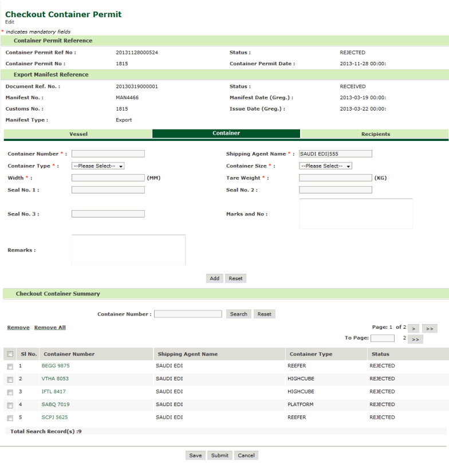Jump to last page beside the page count
This screenshot has height=476, width=449.
431,328
